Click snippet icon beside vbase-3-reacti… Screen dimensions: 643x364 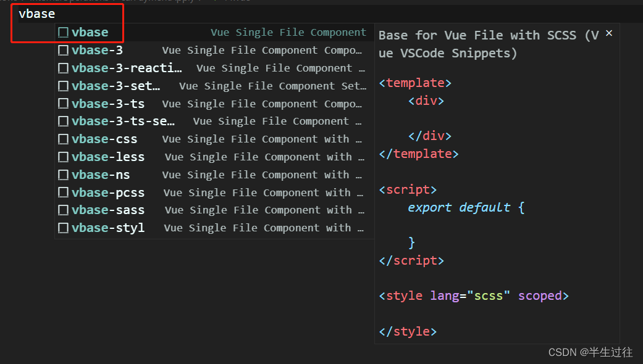pos(63,68)
